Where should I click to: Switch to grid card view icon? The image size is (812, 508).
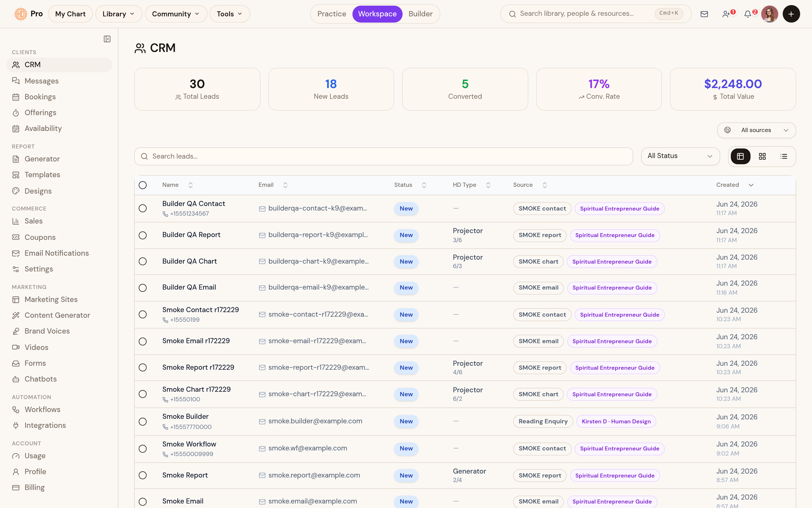(762, 156)
